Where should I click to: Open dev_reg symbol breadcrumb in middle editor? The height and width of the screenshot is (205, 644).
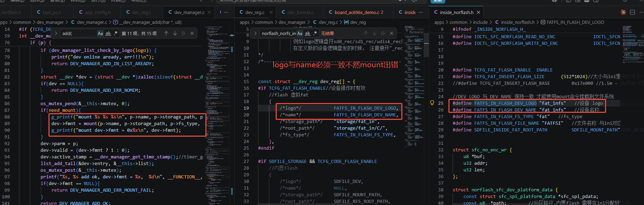point(355,22)
